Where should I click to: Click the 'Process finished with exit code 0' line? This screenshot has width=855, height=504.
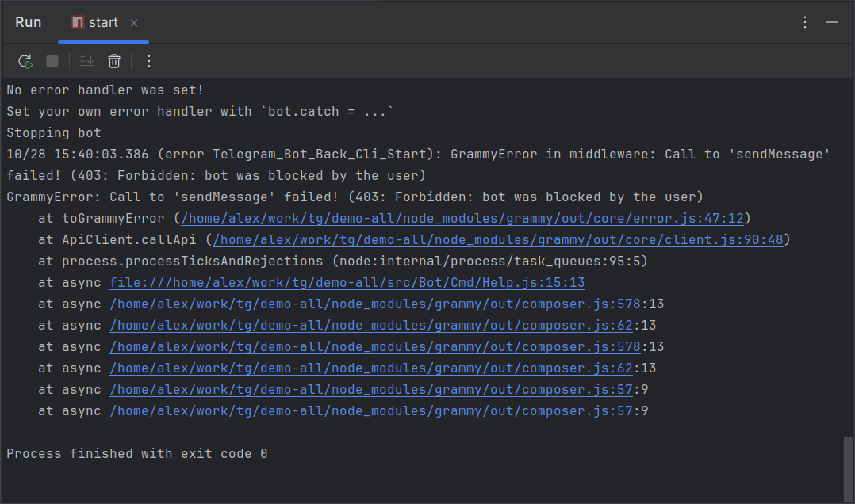coord(137,454)
